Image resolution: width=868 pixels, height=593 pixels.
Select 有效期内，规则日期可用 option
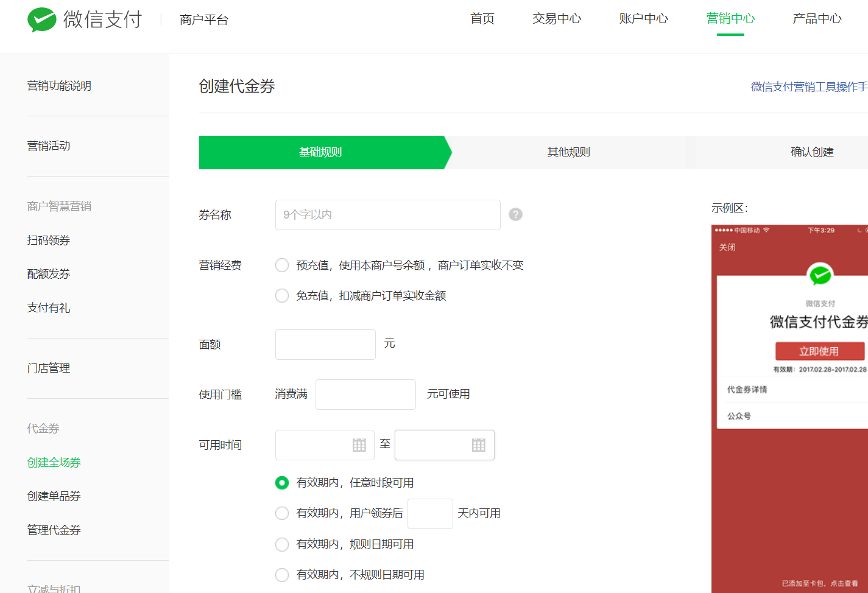pos(282,544)
